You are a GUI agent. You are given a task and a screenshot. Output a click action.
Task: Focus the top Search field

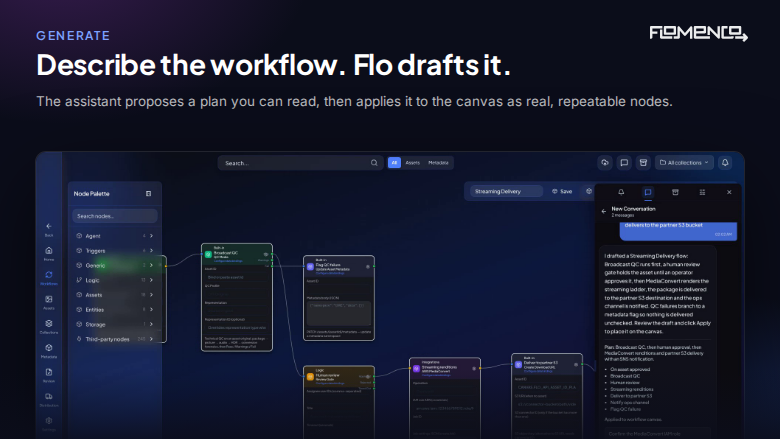coord(300,163)
